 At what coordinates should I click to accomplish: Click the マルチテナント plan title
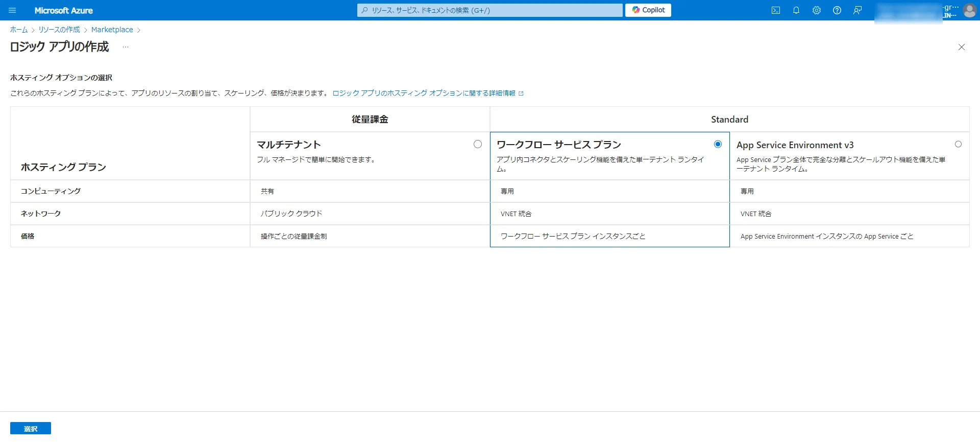tap(289, 145)
